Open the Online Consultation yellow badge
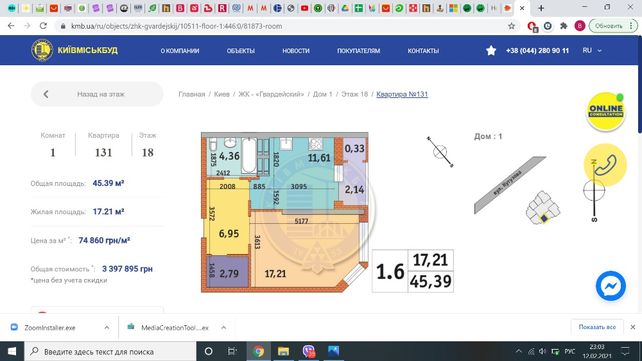The height and width of the screenshot is (361, 642). pyautogui.click(x=606, y=111)
